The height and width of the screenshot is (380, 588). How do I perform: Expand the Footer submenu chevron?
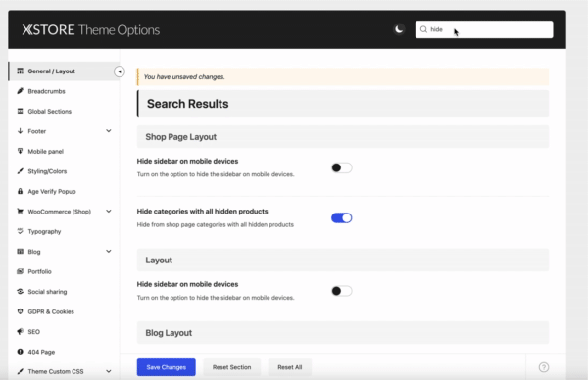(109, 131)
